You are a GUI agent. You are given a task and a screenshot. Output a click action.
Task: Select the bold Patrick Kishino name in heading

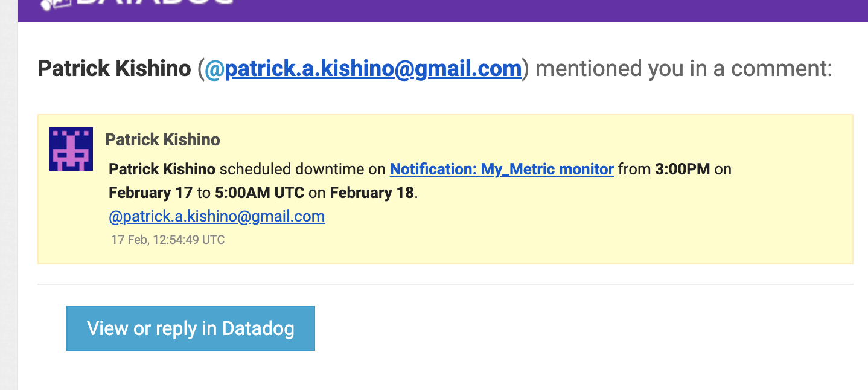pyautogui.click(x=114, y=68)
